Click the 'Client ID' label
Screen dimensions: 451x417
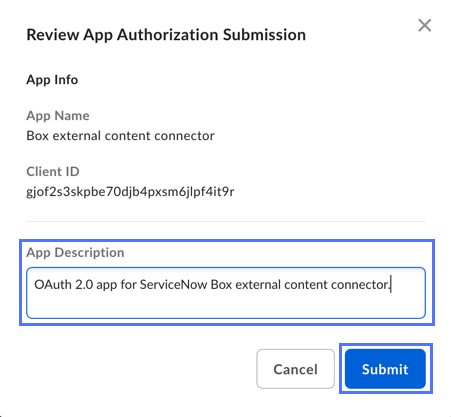coord(53,171)
